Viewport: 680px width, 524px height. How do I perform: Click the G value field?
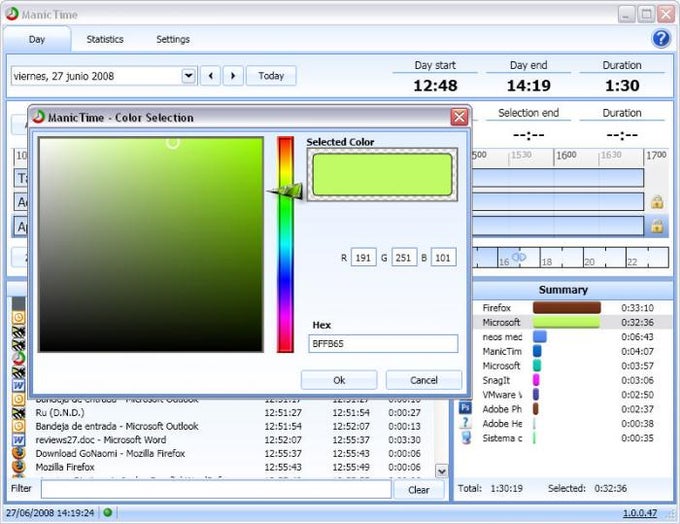click(404, 258)
